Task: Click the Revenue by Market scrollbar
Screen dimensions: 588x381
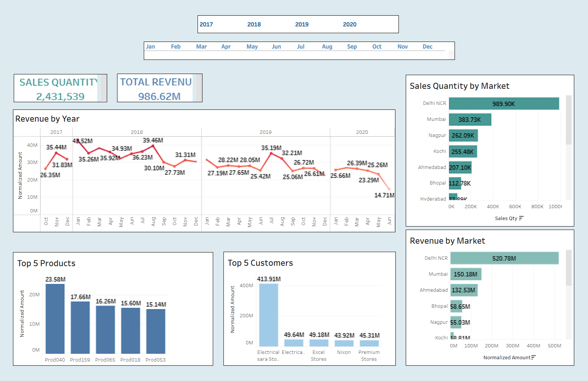Action: point(569,268)
